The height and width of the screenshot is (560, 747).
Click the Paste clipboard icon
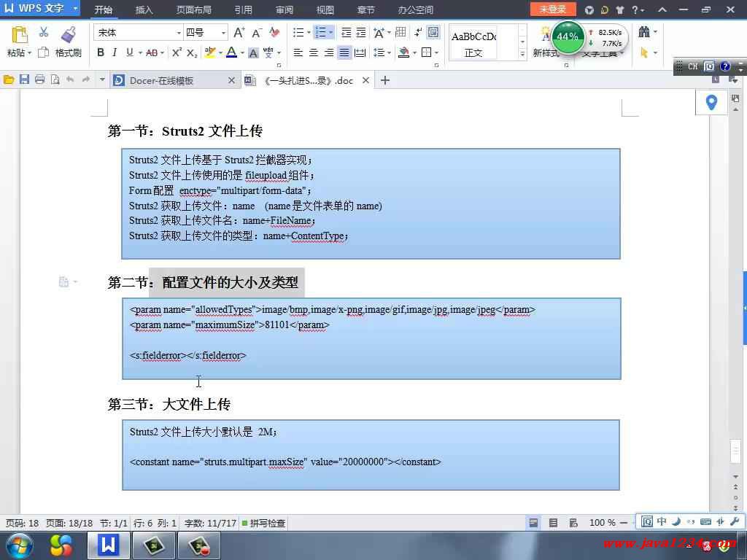pyautogui.click(x=19, y=35)
